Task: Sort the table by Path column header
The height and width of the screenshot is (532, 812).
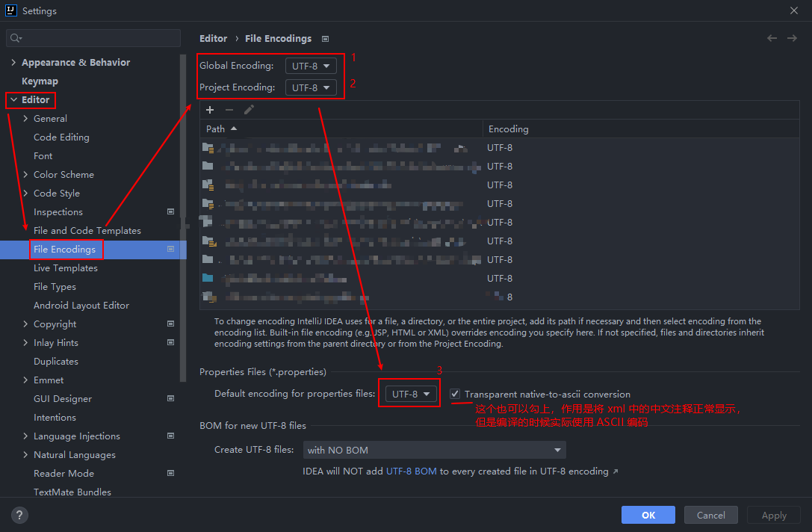Action: 341,129
